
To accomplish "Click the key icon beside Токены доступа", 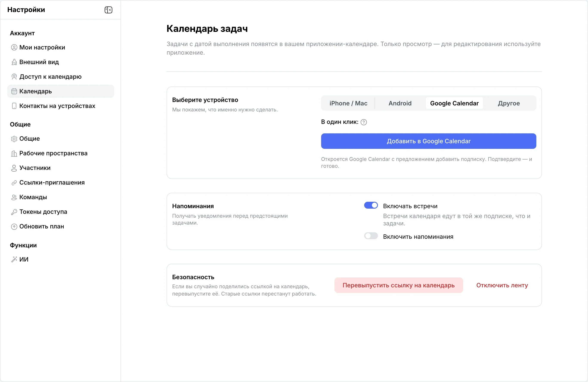I will tap(14, 212).
